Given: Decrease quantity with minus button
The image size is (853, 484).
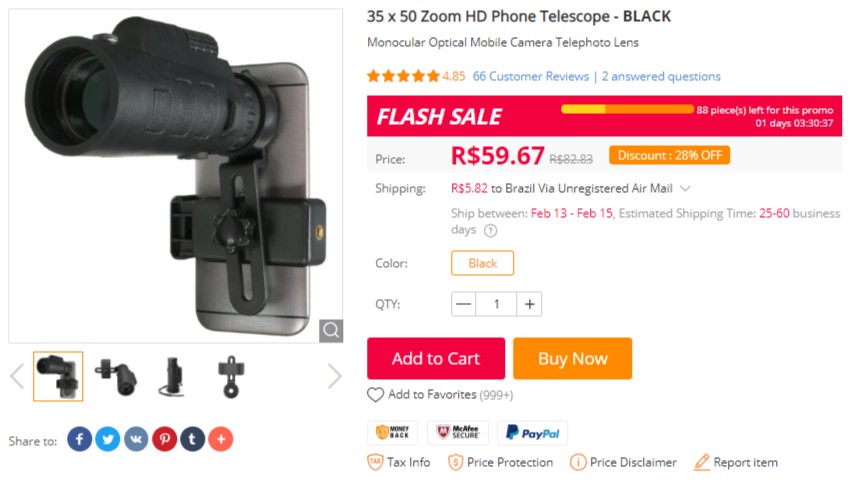Looking at the screenshot, I should 464,304.
